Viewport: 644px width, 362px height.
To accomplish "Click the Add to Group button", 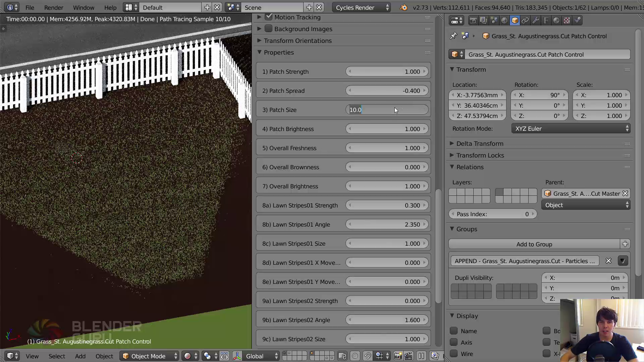I will 534,244.
